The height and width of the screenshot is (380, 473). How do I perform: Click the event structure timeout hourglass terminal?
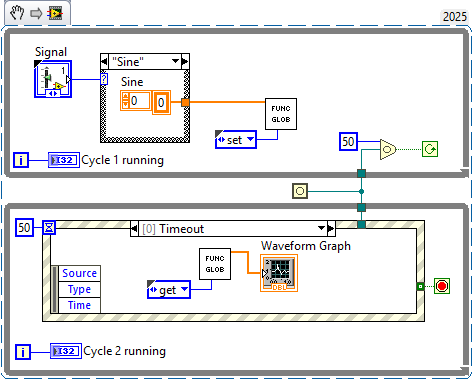49,228
